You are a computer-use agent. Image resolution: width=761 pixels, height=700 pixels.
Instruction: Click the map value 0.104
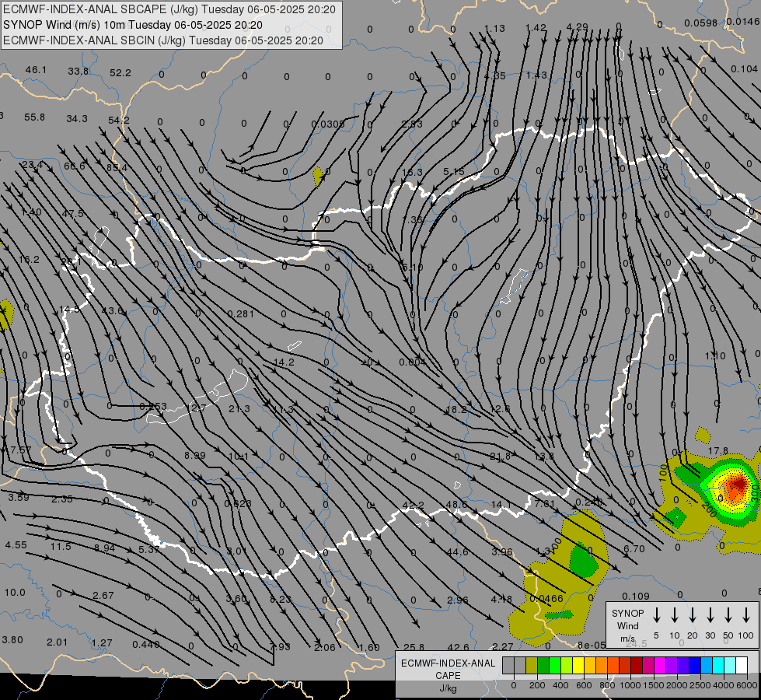(x=744, y=69)
